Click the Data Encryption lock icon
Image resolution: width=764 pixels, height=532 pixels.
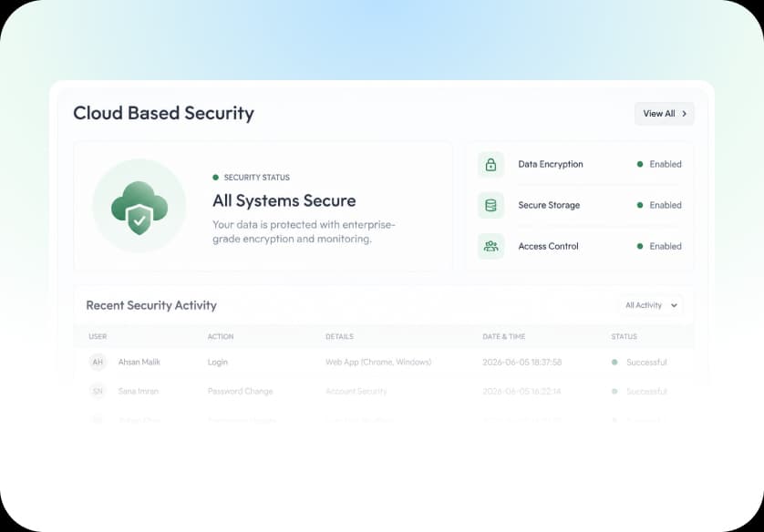[x=490, y=165]
